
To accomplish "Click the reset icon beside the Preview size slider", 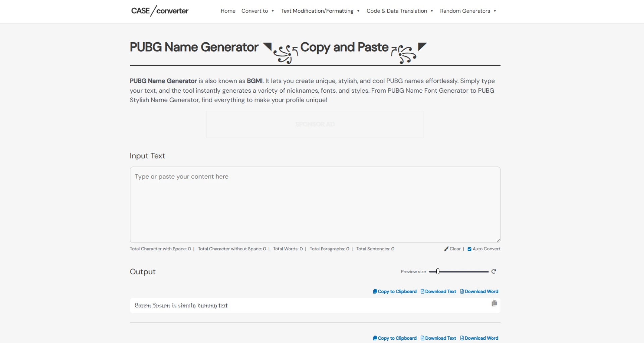I will 494,271.
